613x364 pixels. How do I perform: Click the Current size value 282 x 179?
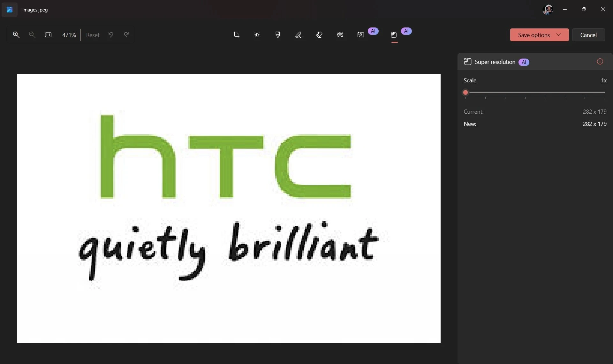click(x=594, y=112)
